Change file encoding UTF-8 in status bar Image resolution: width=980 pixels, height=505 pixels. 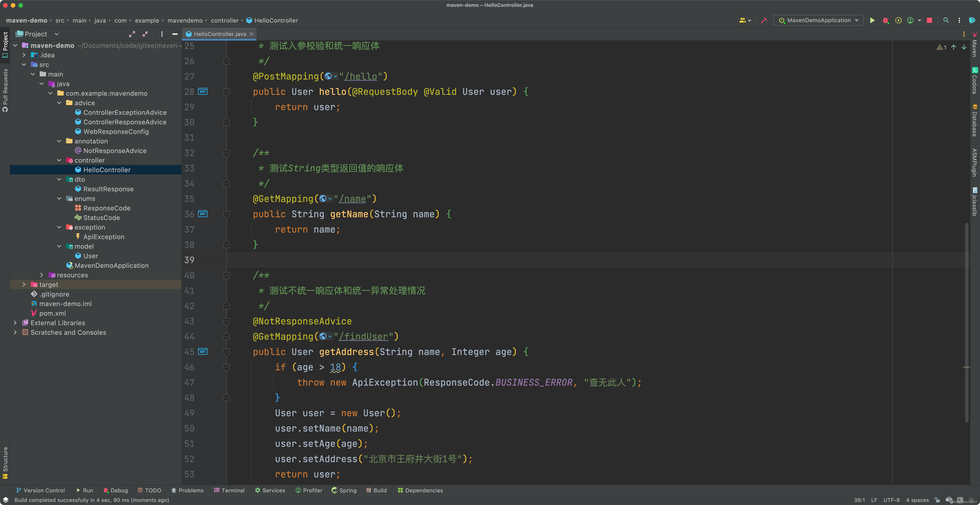(891, 500)
